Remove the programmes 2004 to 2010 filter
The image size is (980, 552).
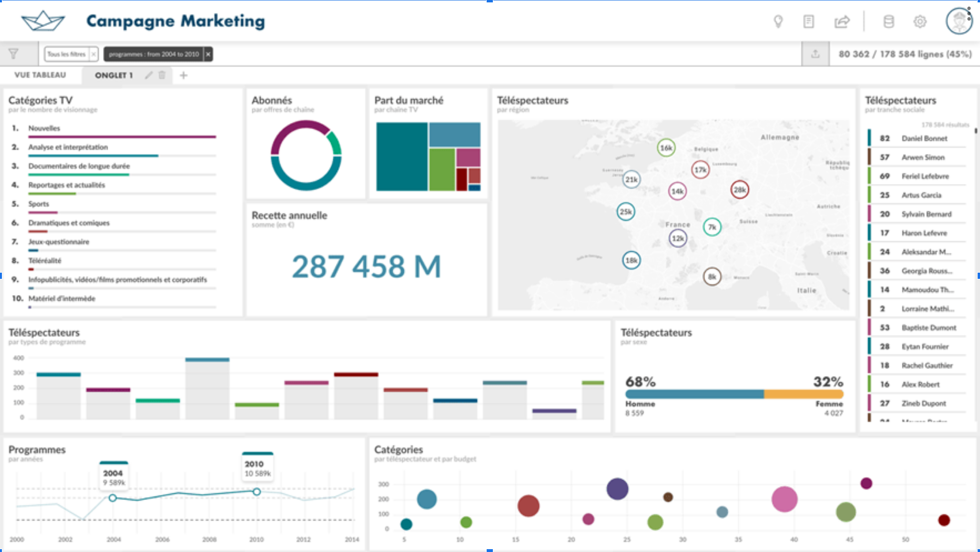208,54
